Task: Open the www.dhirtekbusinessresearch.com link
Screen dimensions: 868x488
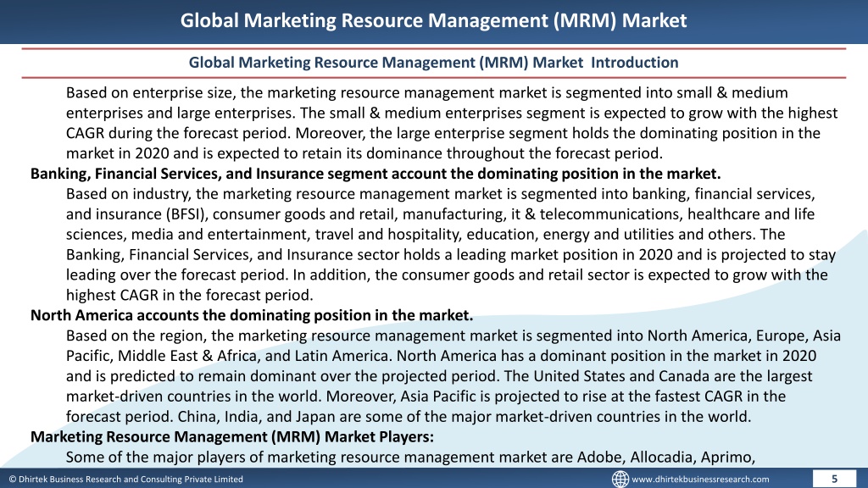Action: (700, 480)
